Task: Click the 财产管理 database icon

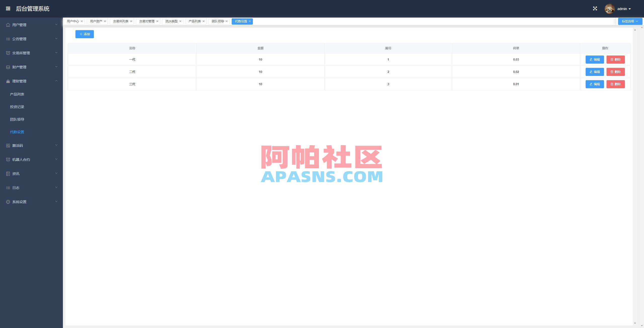Action: click(7, 67)
